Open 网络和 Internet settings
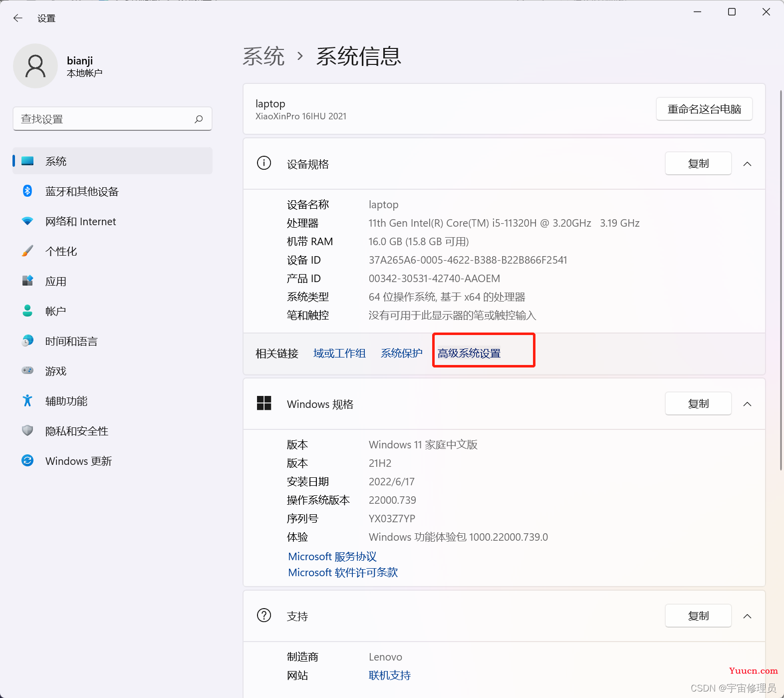Viewport: 784px width, 698px height. coord(112,221)
